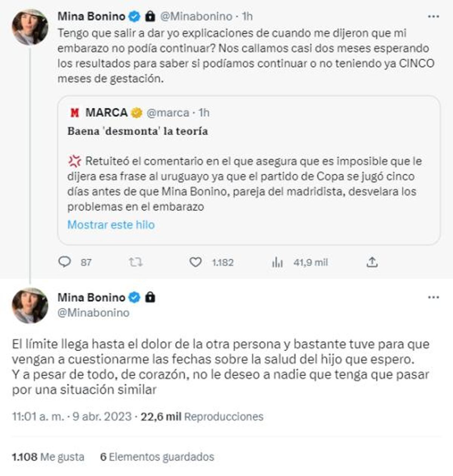Screen dimensions: 453x476
Task: Toggle the bookmark saved state
Action: 156,457
